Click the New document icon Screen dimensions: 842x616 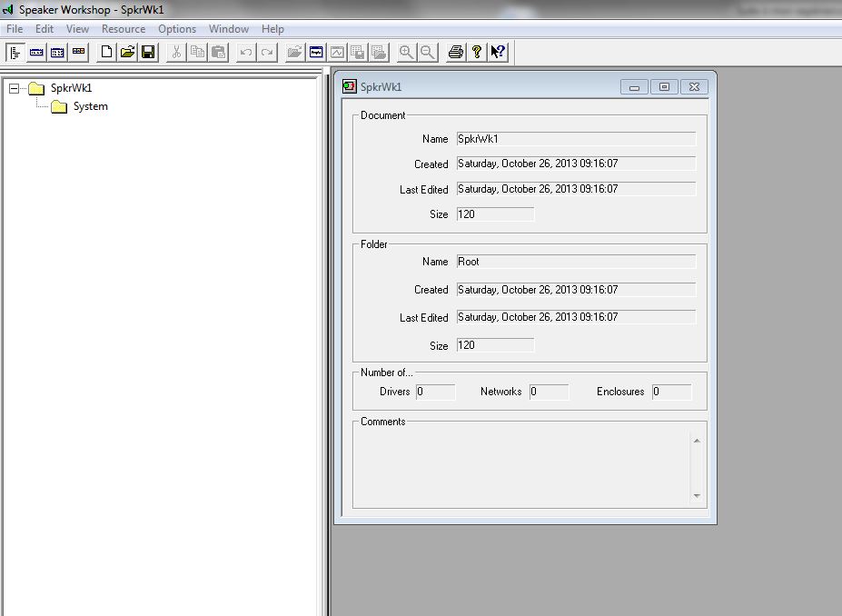[x=106, y=52]
